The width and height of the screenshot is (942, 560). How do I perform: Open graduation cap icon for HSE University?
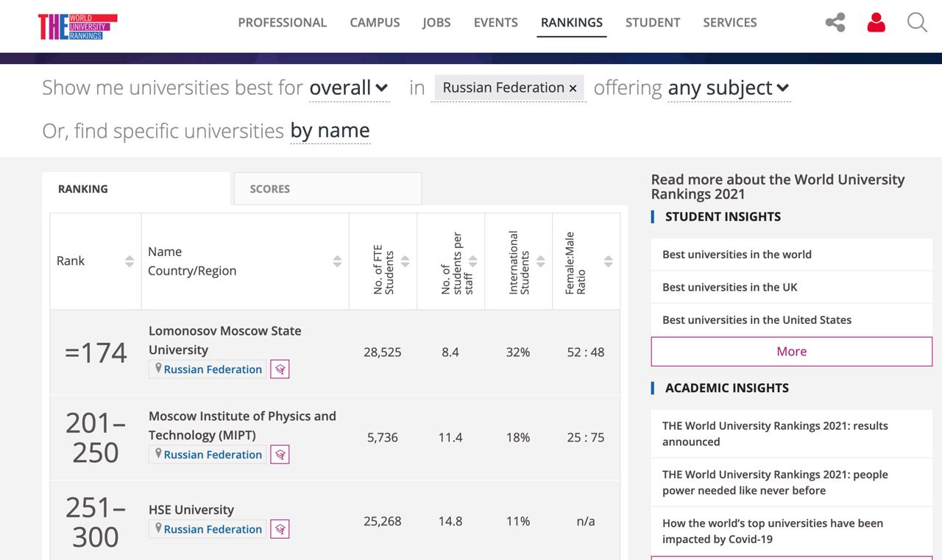280,529
